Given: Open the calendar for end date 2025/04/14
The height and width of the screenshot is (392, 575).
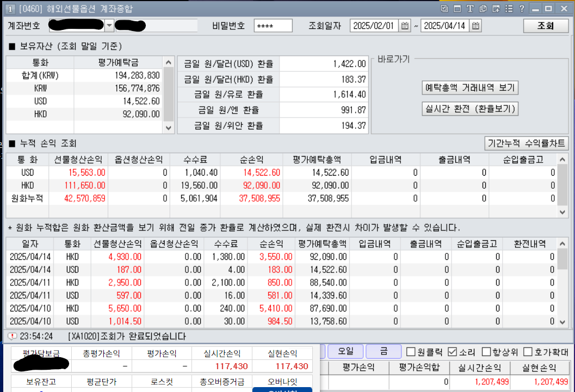Looking at the screenshot, I should coord(475,26).
